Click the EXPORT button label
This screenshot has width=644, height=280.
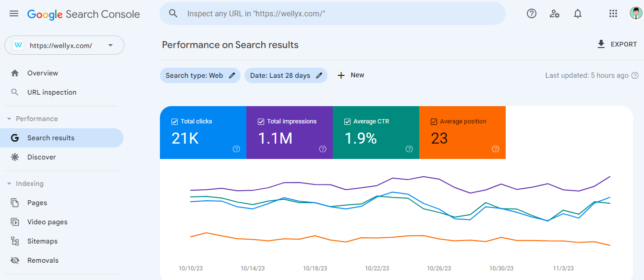(624, 44)
